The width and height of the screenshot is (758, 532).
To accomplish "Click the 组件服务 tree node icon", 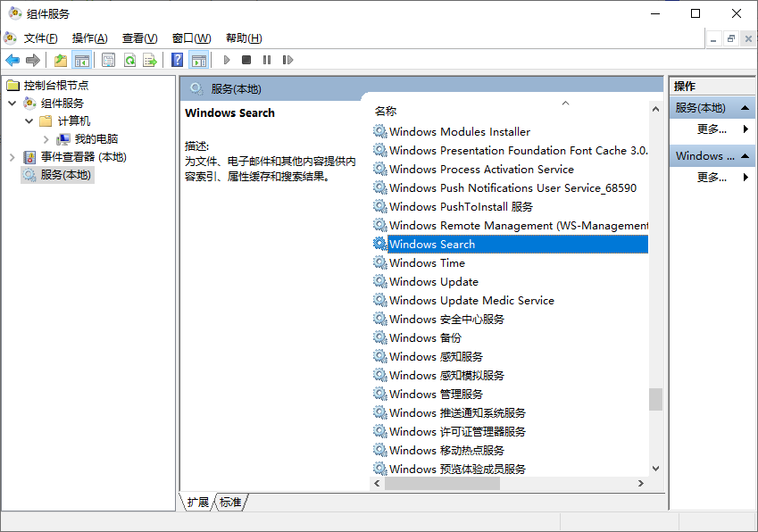I will tap(29, 103).
